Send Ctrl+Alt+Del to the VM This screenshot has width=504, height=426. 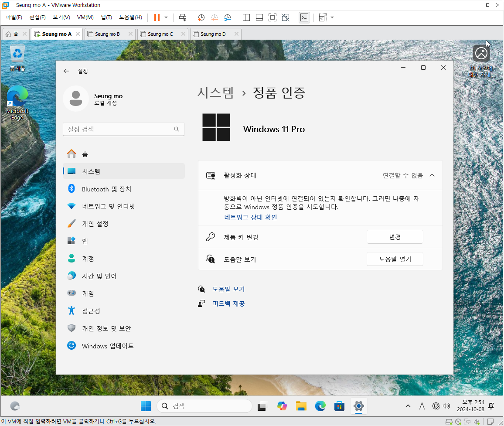[x=183, y=17]
